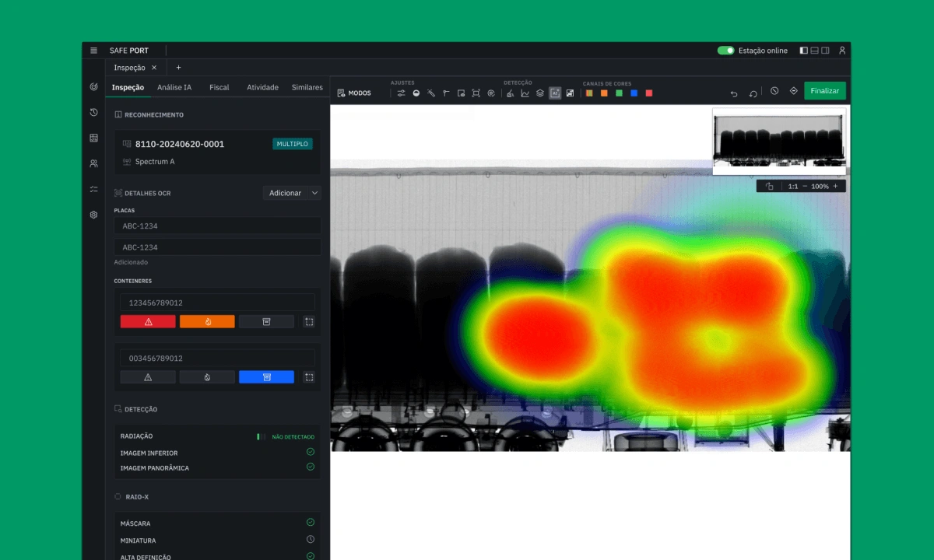Select the Inspeção sub-tab
Screen dimensions: 934x560
pyautogui.click(x=128, y=87)
